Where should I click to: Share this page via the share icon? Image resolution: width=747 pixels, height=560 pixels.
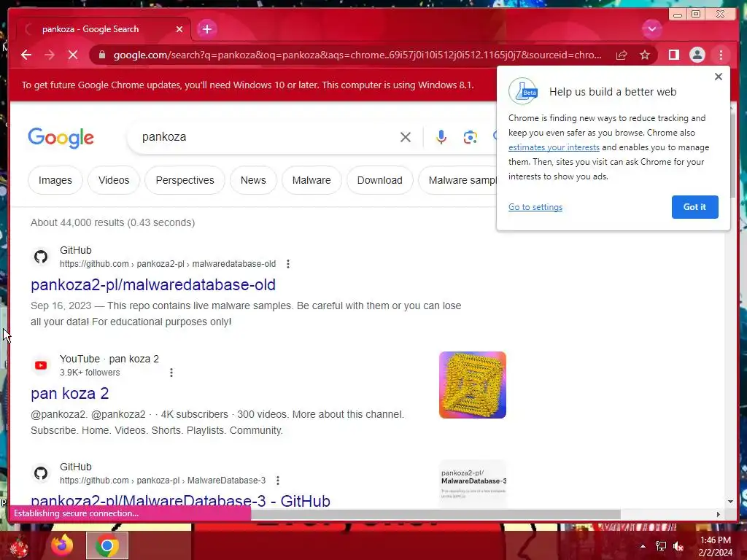[x=622, y=55]
